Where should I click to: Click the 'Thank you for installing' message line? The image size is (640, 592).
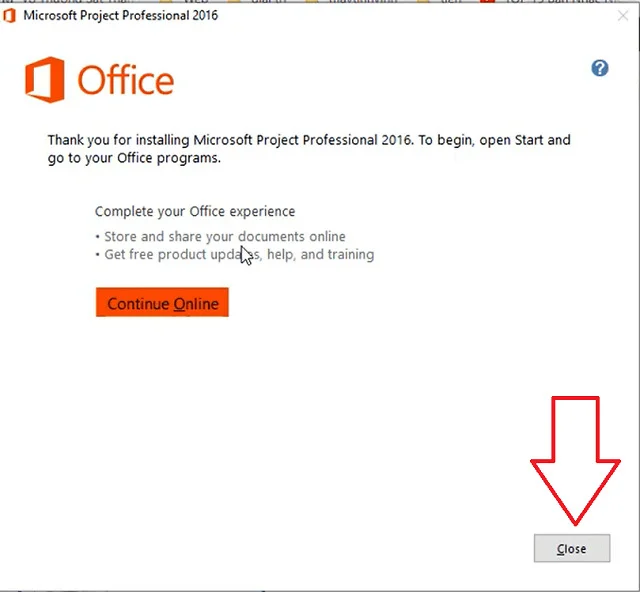[309, 140]
